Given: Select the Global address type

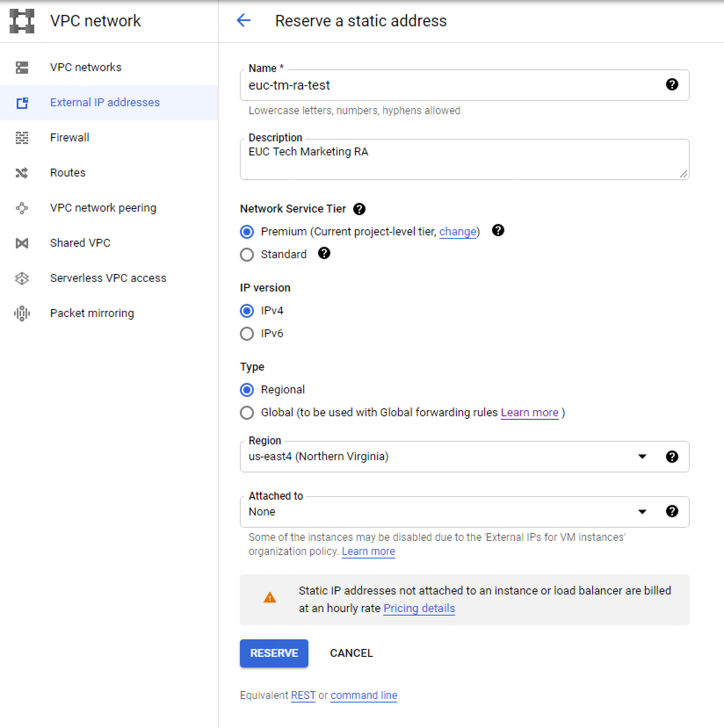Looking at the screenshot, I should point(247,413).
